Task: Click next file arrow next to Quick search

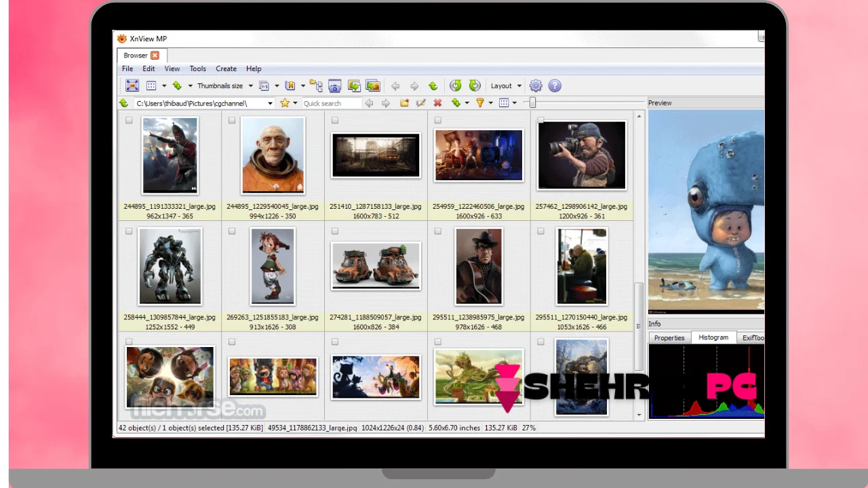Action: [x=385, y=103]
